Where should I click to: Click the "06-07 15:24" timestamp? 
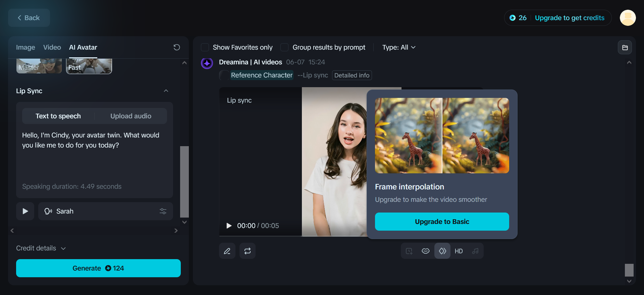306,62
